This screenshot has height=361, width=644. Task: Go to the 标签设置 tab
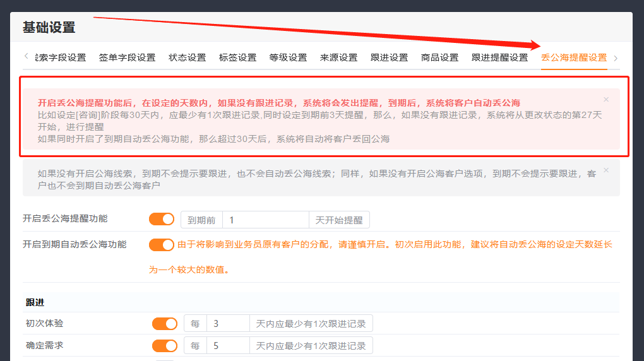[x=237, y=57]
